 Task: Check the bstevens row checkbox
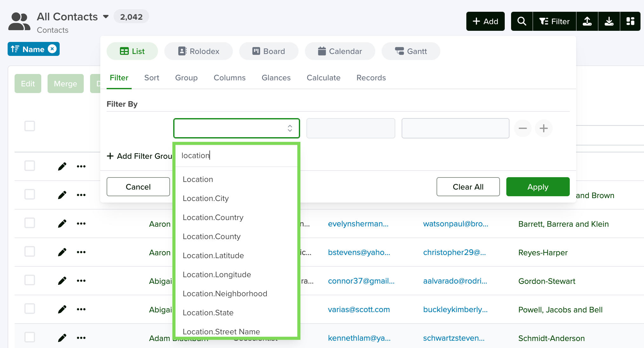point(30,251)
